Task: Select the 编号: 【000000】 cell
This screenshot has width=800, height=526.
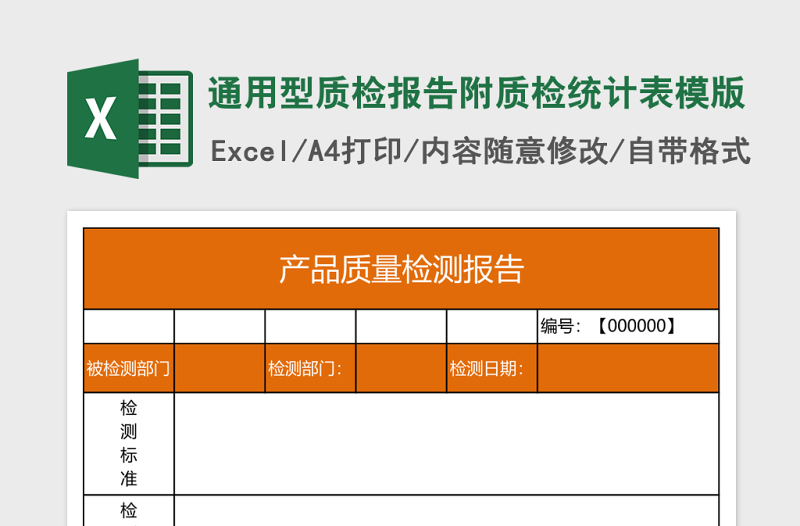Action: click(628, 327)
